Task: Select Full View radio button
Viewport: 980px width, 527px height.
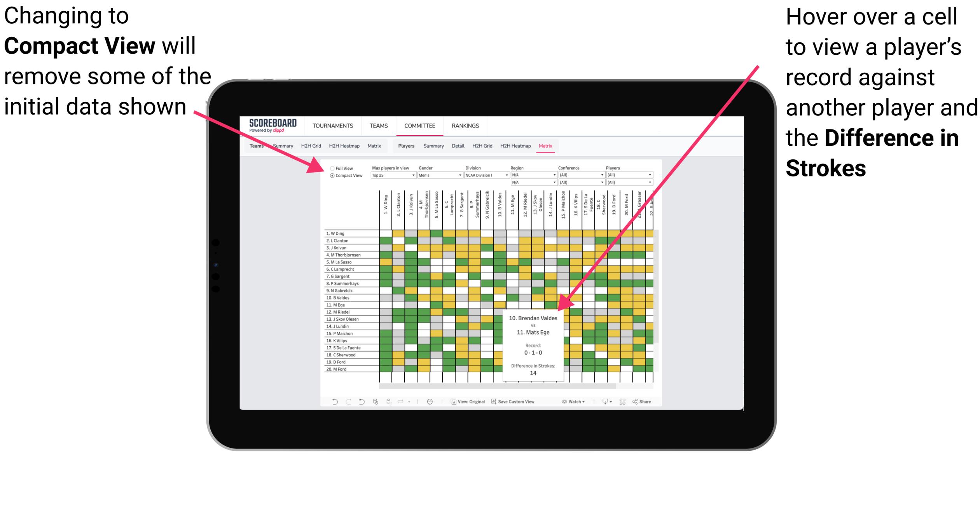Action: (x=331, y=168)
